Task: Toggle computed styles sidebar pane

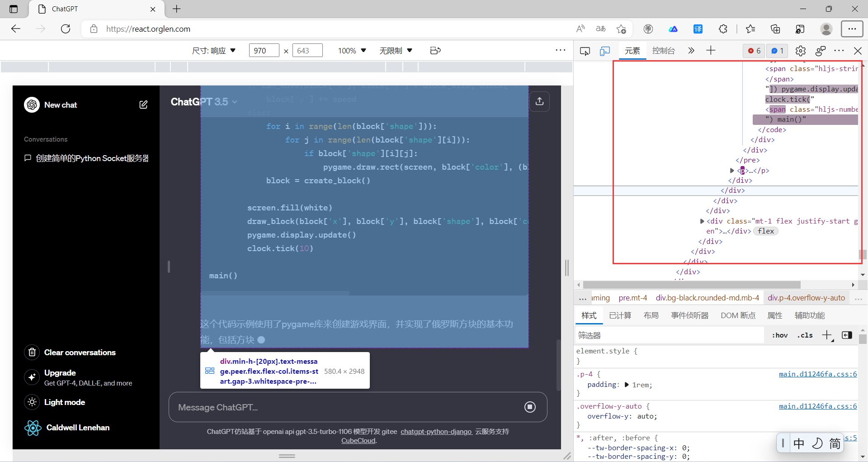Action: pyautogui.click(x=847, y=335)
